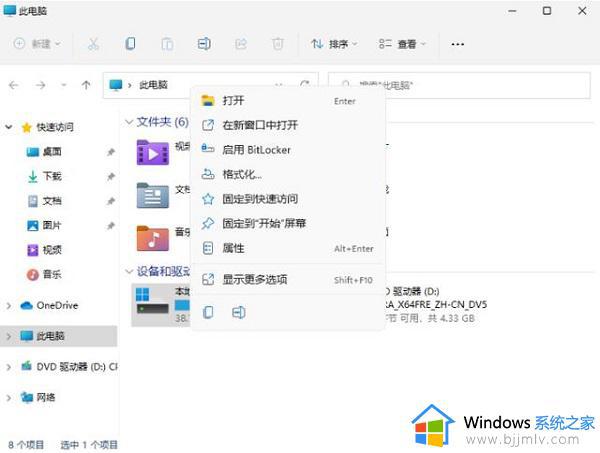
Task: Go up one folder level with up arrow
Action: pos(87,85)
